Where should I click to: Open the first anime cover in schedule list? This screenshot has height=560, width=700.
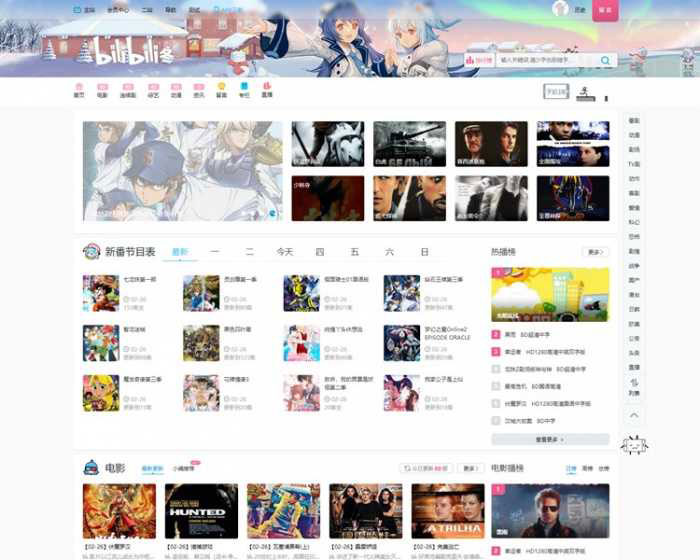[x=101, y=293]
